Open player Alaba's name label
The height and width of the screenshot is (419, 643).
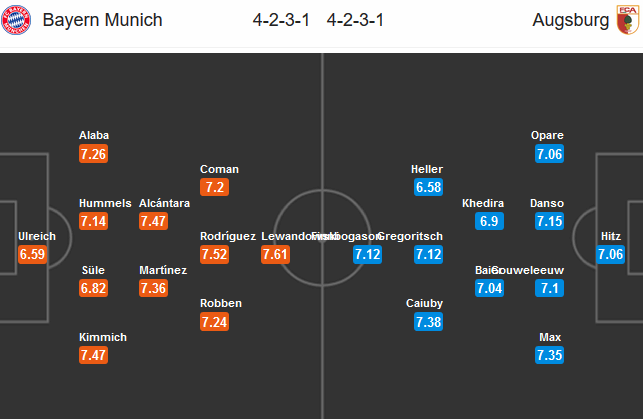coord(94,135)
